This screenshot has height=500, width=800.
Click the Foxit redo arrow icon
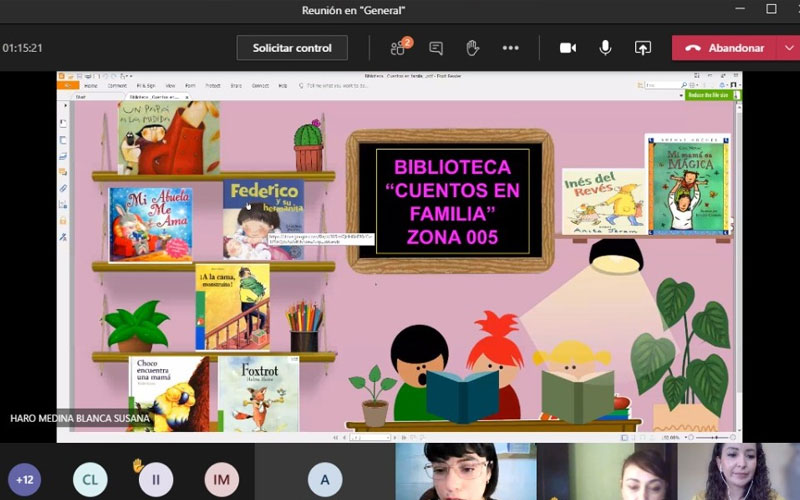click(113, 77)
